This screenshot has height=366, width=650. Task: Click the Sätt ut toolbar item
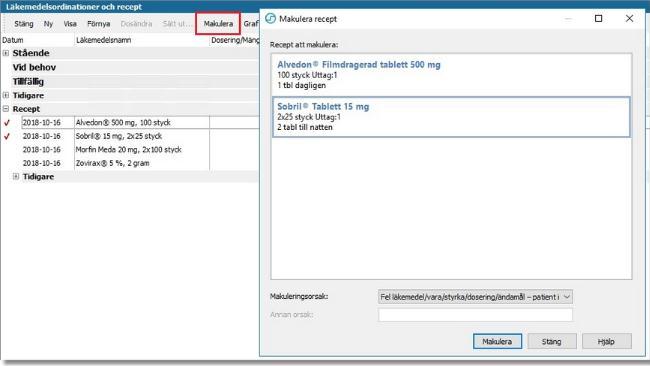point(177,24)
